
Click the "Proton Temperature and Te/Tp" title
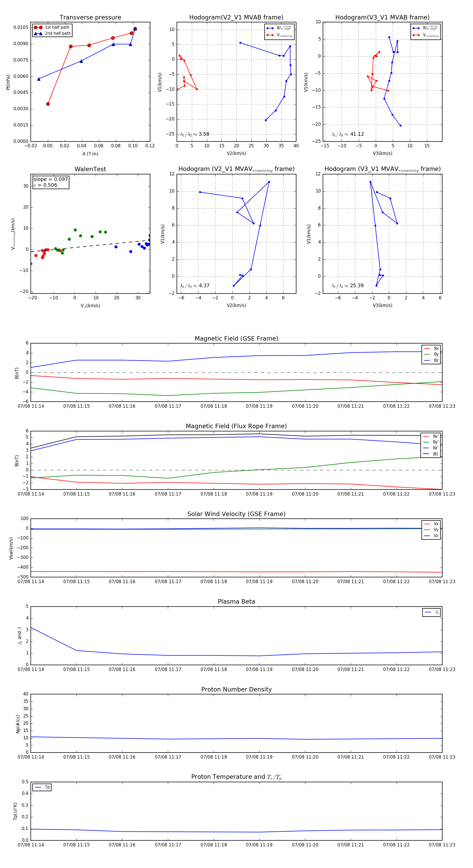(x=236, y=777)
